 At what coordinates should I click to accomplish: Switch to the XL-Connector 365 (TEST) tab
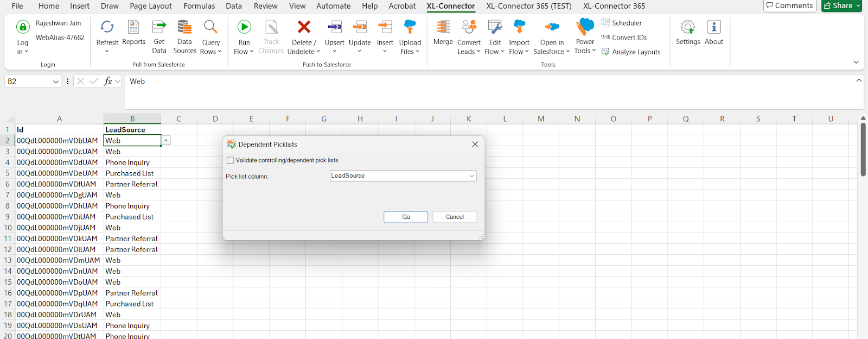[529, 6]
